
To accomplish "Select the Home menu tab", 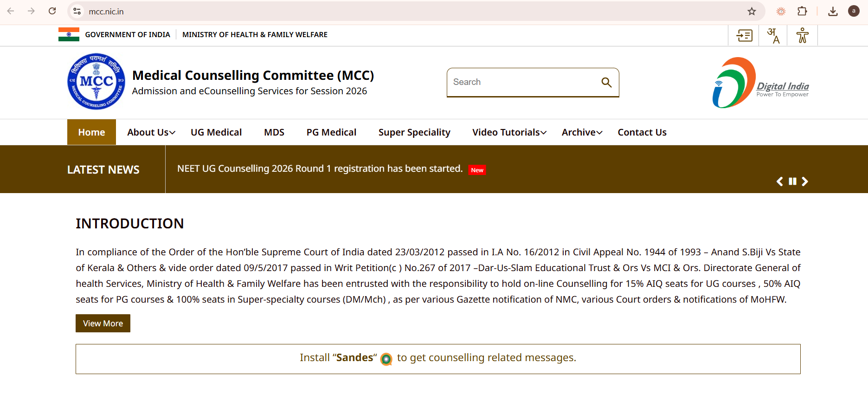I will [91, 132].
